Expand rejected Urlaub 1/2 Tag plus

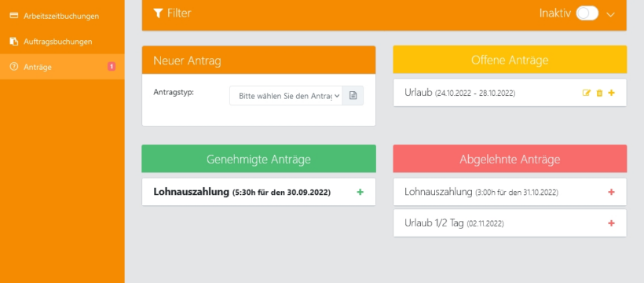click(612, 223)
